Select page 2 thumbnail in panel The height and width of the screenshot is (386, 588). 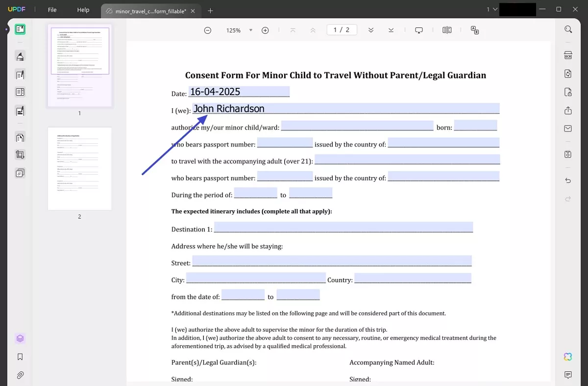click(x=79, y=169)
